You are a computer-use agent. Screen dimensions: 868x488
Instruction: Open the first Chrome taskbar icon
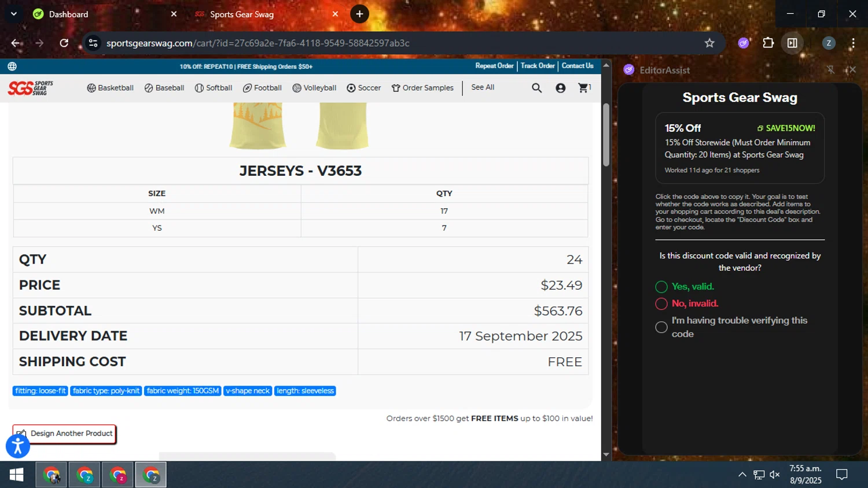[x=52, y=475]
